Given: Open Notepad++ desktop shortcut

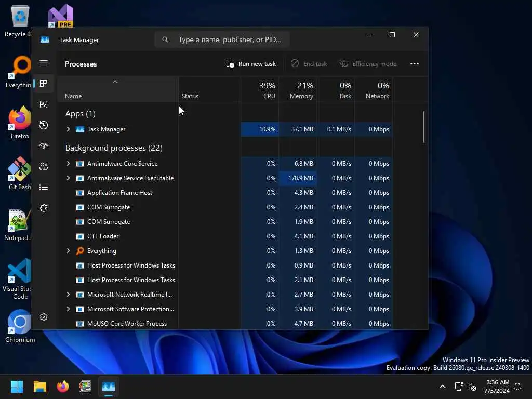Looking at the screenshot, I should [18, 224].
